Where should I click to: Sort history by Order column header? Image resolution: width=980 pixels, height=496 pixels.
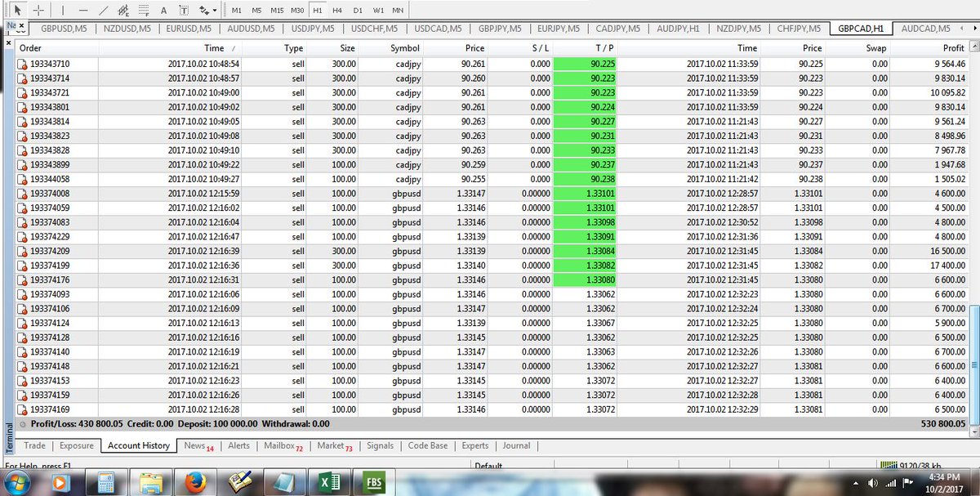click(56, 48)
